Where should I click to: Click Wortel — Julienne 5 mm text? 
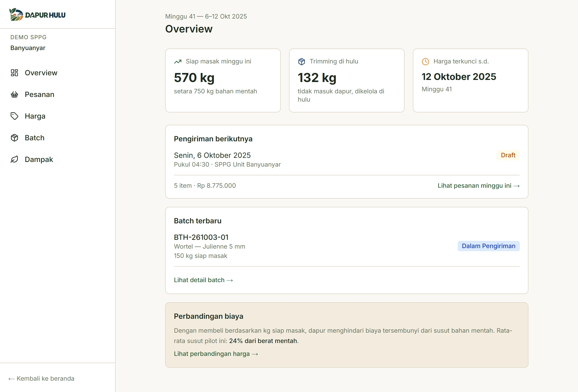210,247
